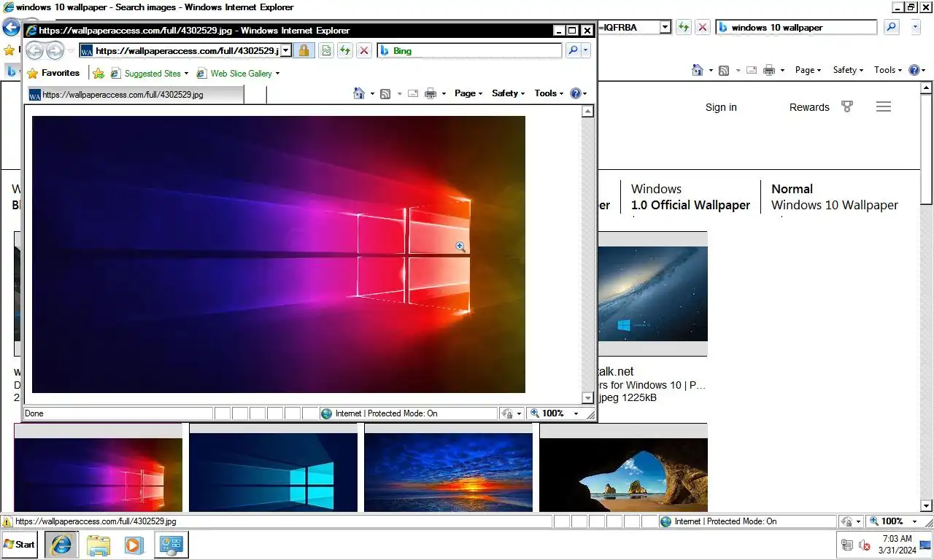Screen dimensions: 934x560
Task: Click the Help icon in the front window
Action: [576, 93]
